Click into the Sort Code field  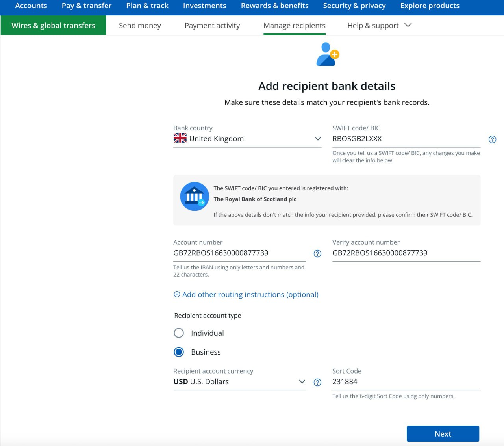pos(406,382)
